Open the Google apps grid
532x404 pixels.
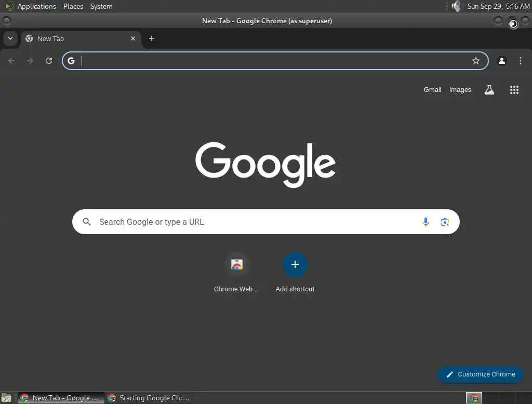(x=514, y=90)
